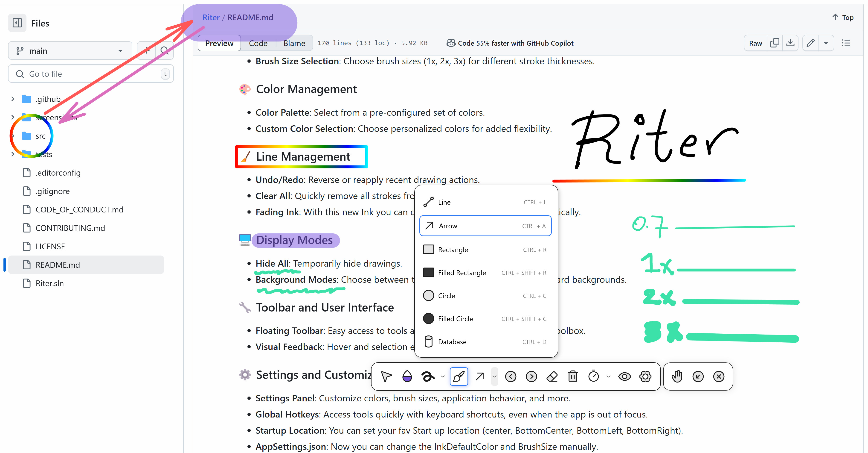Click the eraser tool icon

point(552,377)
